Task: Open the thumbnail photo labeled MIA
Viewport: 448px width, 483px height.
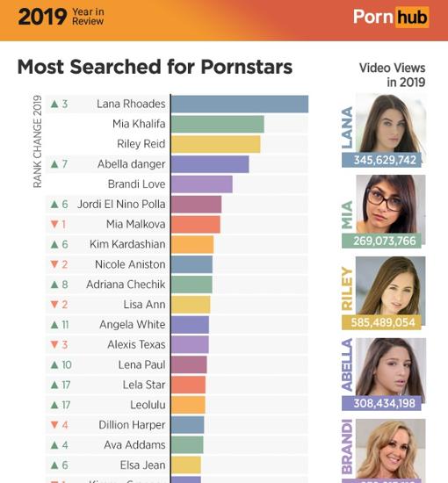Action: coord(391,205)
